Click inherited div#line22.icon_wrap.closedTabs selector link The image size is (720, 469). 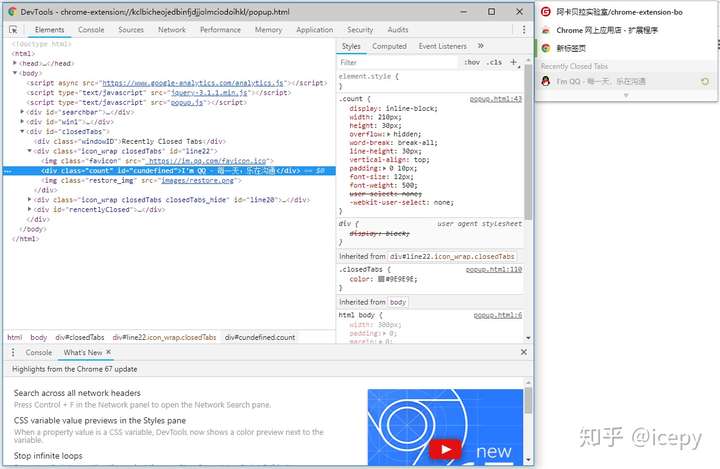tap(452, 256)
